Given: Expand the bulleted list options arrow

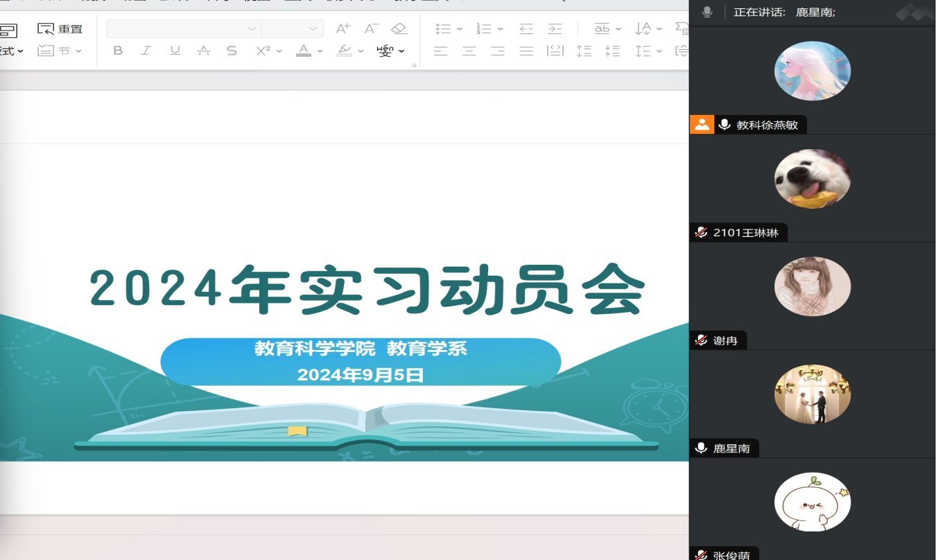Looking at the screenshot, I should click(x=460, y=29).
